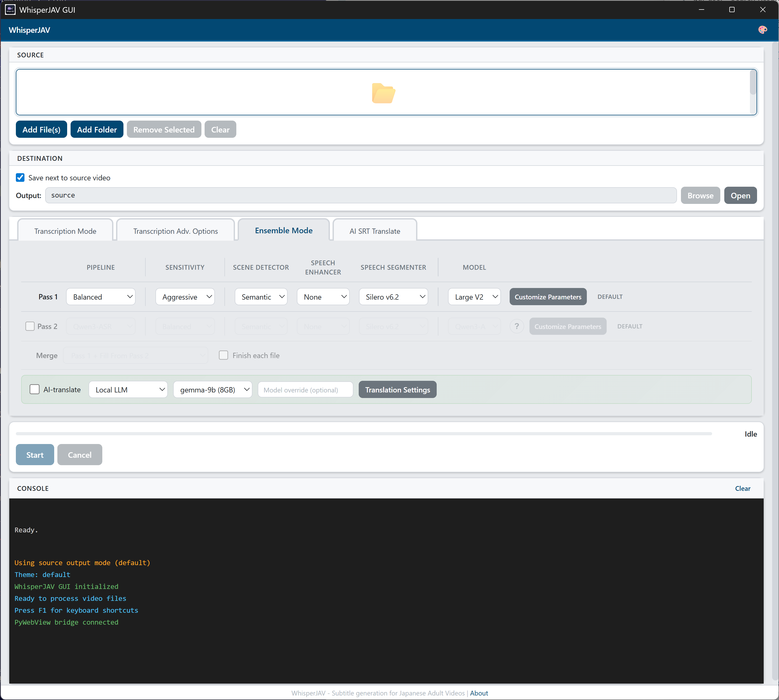The height and width of the screenshot is (700, 779).
Task: Open the Pass 1 Pipeline dropdown
Action: [x=101, y=296]
